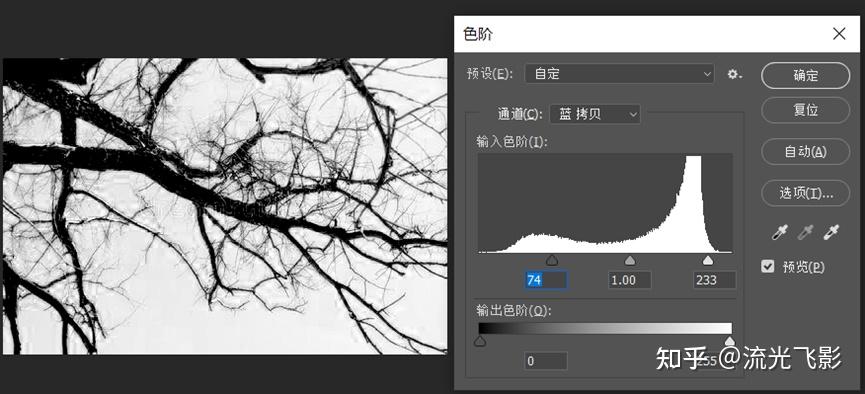Select the black point eyedropper
The width and height of the screenshot is (865, 394).
(x=780, y=233)
